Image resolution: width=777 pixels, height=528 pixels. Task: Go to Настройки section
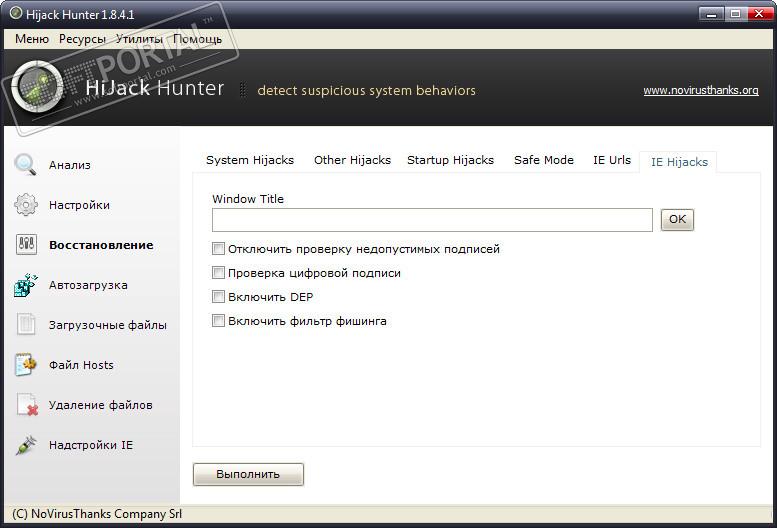click(79, 205)
